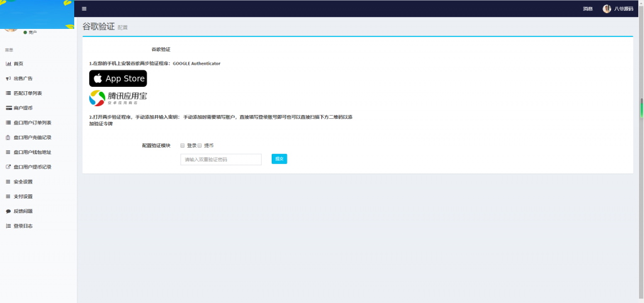Focus the 双重验证密码 input field
The width and height of the screenshot is (644, 303).
[221, 160]
